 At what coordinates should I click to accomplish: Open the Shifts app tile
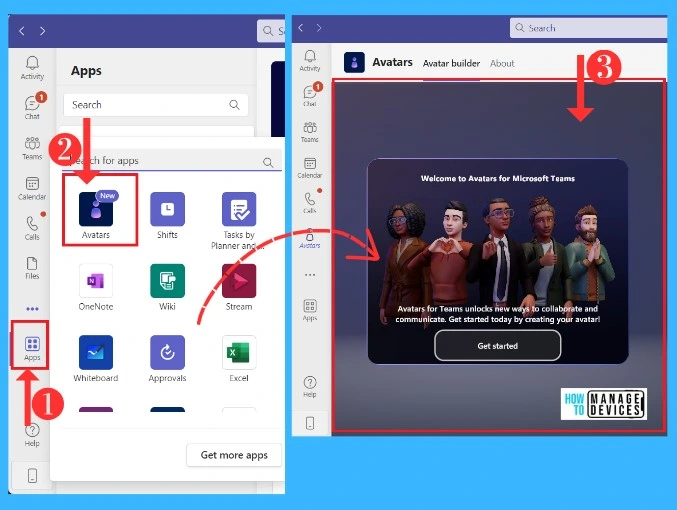pos(168,215)
